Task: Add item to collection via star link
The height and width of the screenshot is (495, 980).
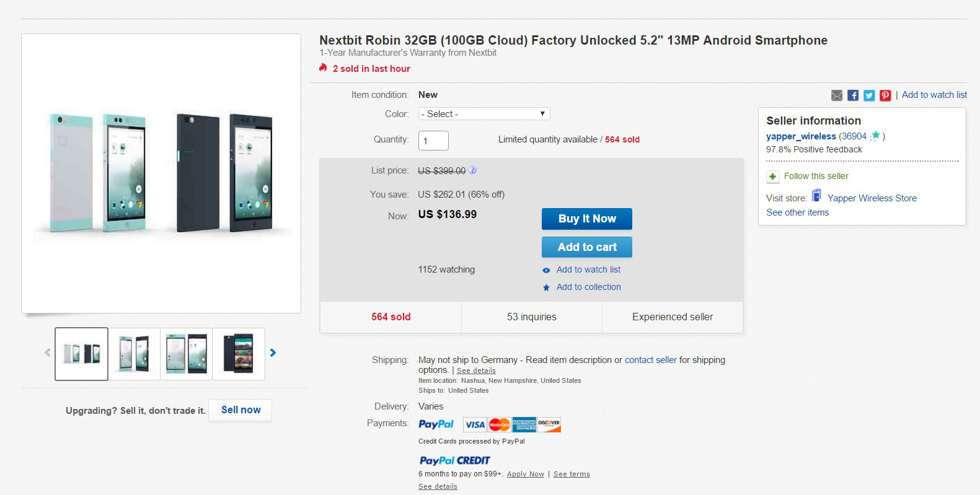Action: pos(588,287)
